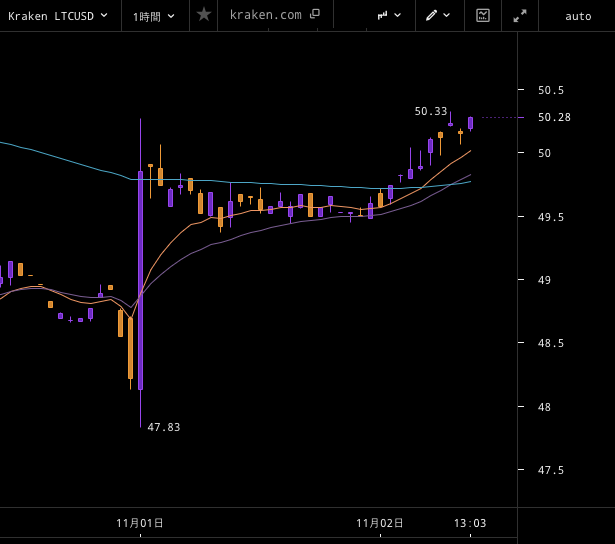
Task: Click the chart indicators icon
Action: point(483,15)
